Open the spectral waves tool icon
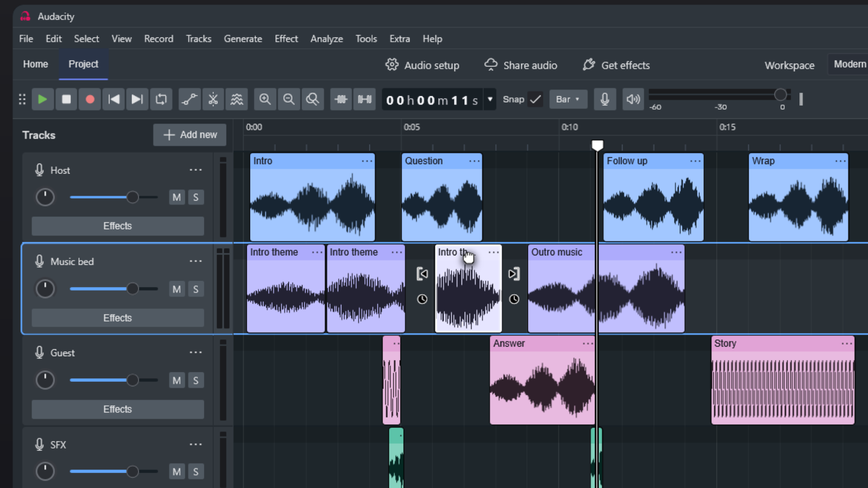This screenshot has height=488, width=868. 237,99
